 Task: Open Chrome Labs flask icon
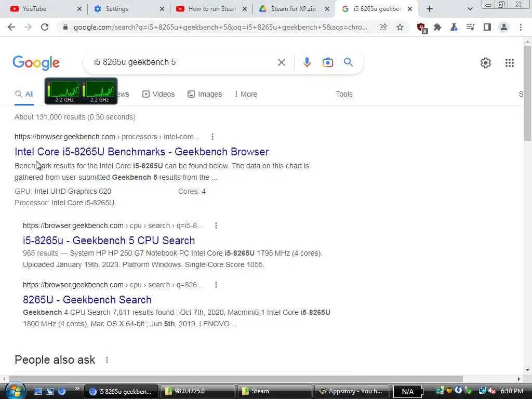tap(454, 27)
